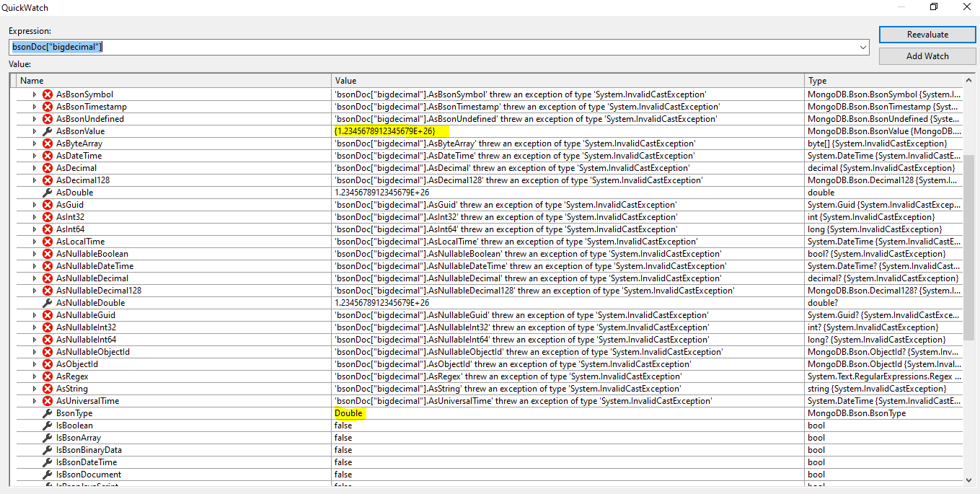The width and height of the screenshot is (980, 494).
Task: Expand the AsByteArray row arrow
Action: point(34,144)
